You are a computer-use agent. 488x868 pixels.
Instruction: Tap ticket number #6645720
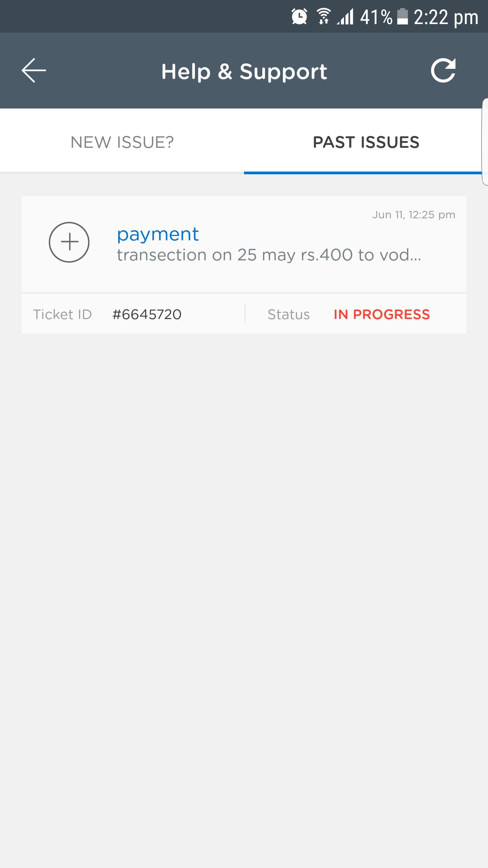(x=147, y=314)
